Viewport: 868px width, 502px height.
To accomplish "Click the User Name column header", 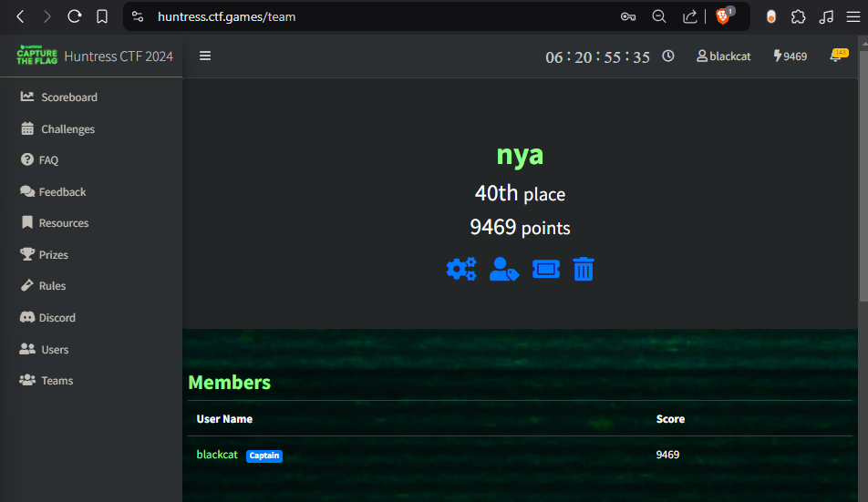I will point(224,419).
